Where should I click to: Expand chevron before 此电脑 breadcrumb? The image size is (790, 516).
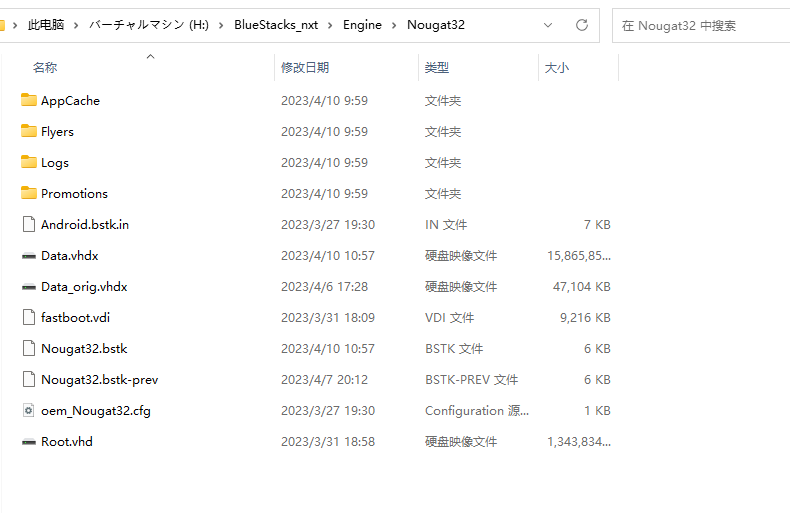(15, 25)
